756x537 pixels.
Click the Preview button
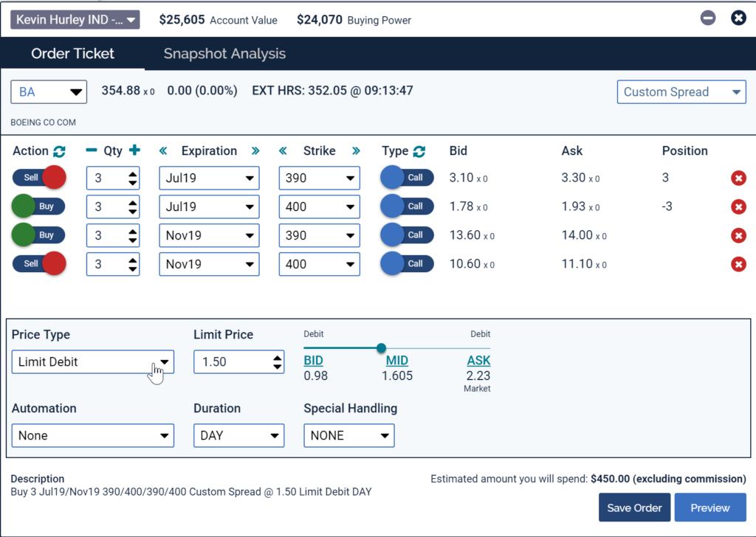(x=710, y=507)
